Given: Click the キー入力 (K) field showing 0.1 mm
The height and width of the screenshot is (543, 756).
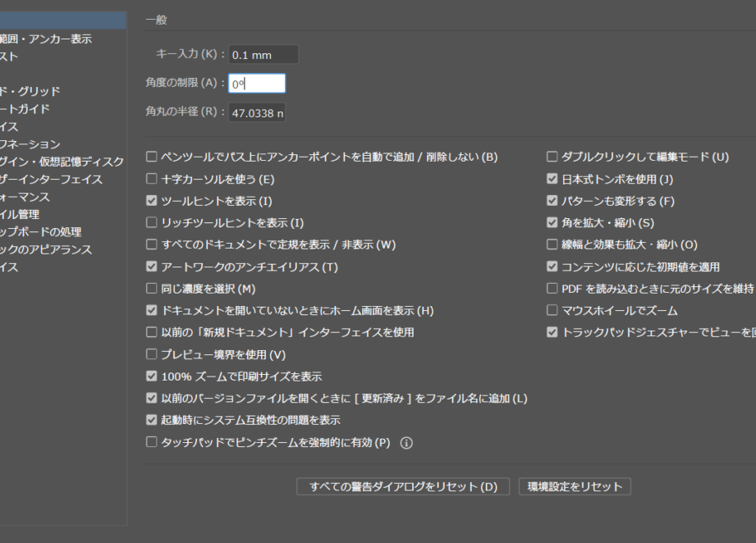Looking at the screenshot, I should (x=263, y=54).
